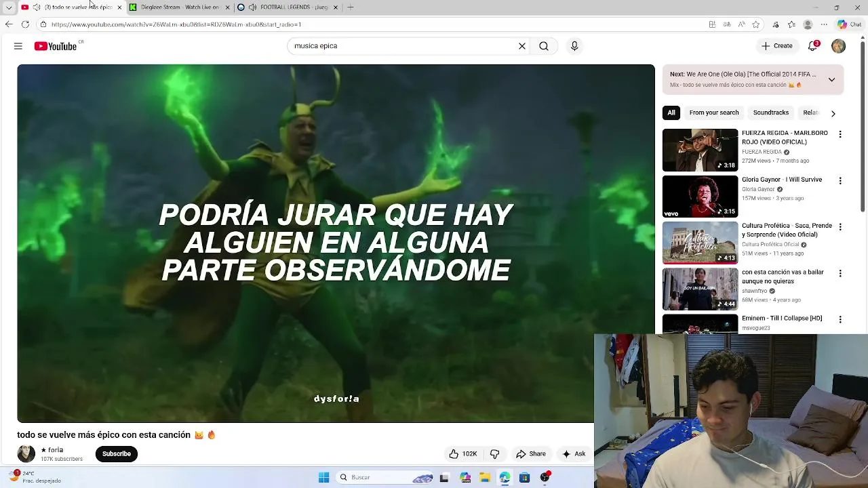Show more filter chips with right arrow
Viewport: 868px width, 488px height.
833,113
